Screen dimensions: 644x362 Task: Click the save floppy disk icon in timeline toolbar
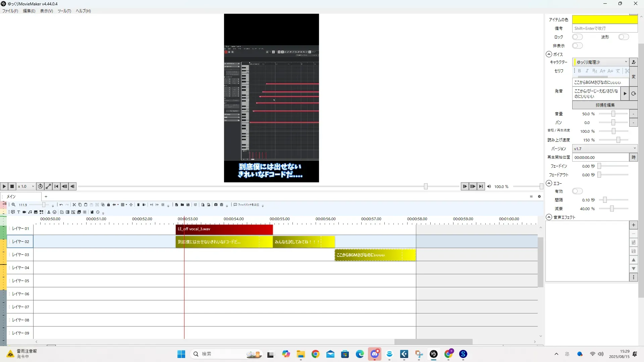[x=188, y=205]
